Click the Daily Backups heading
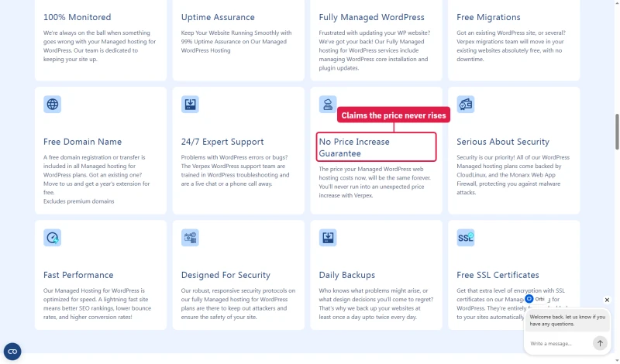620x364 pixels. coord(347,275)
